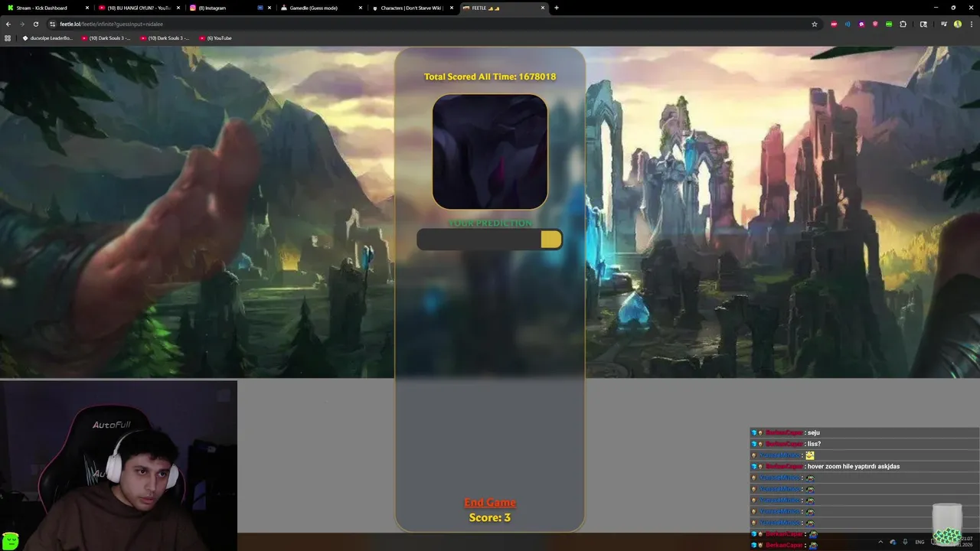980x551 pixels.
Task: Click the prediction input field
Action: click(x=479, y=240)
